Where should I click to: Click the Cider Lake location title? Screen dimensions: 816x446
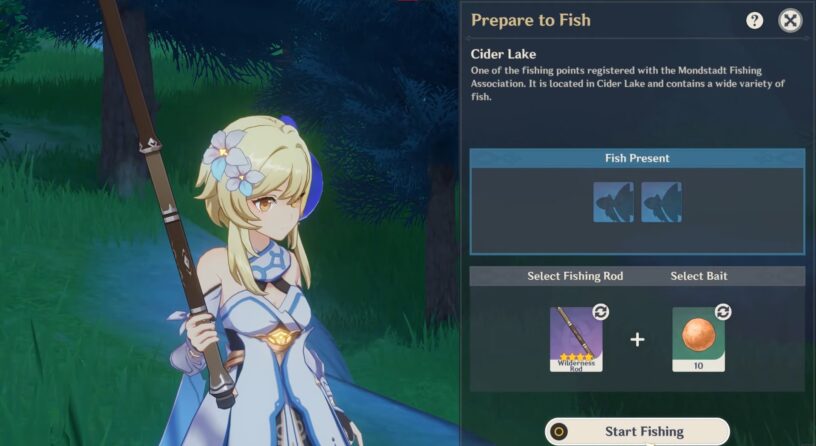(503, 54)
